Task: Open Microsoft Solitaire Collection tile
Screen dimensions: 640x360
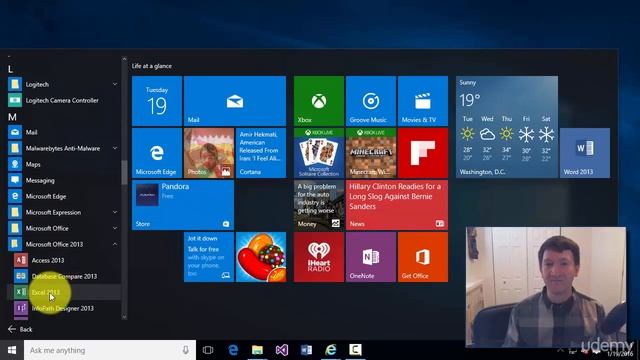Action: click(x=319, y=153)
